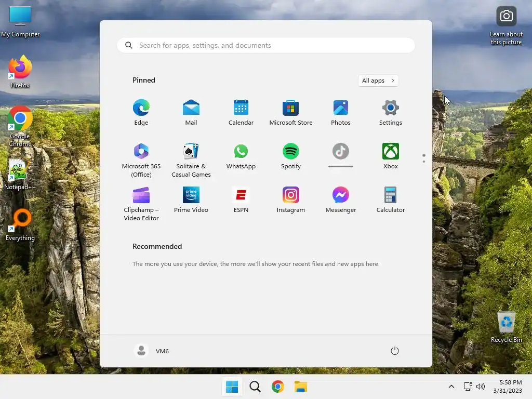Open the Mail app

[191, 112]
